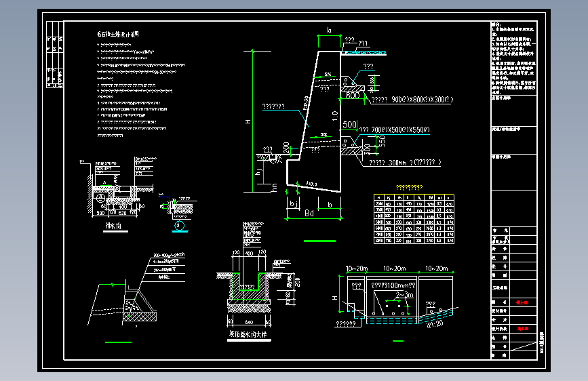The height and width of the screenshot is (381, 588).
Task: Click the vertical H label left of wall
Action: pos(248,121)
